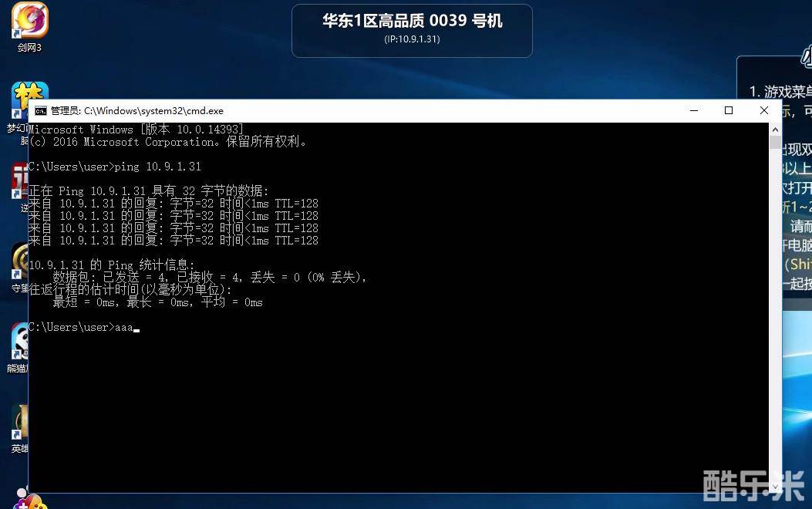Click the scrollbar up arrow in cmd

coord(775,130)
